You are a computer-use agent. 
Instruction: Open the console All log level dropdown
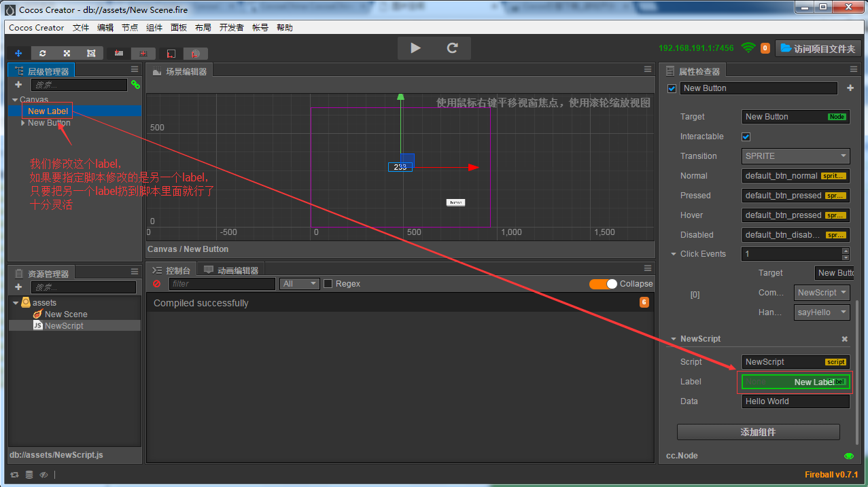pos(300,284)
